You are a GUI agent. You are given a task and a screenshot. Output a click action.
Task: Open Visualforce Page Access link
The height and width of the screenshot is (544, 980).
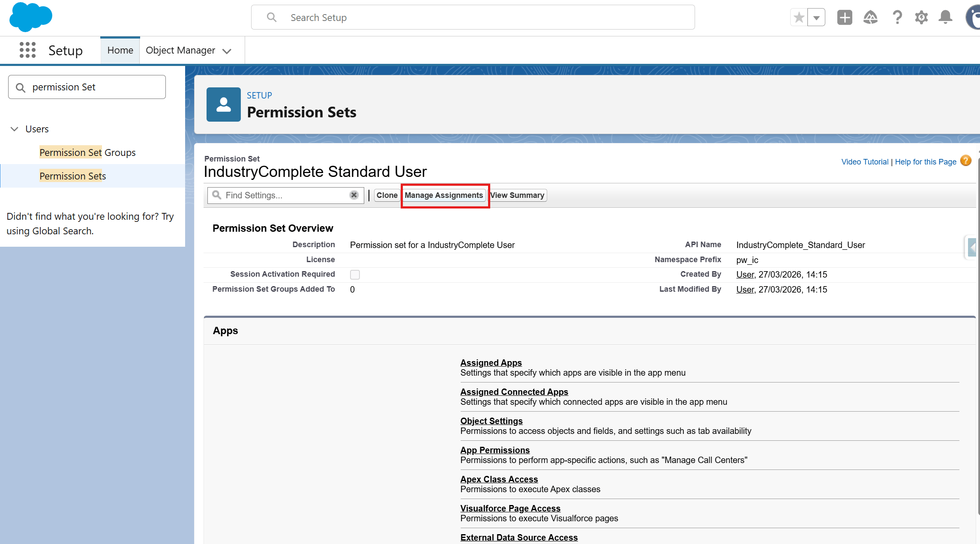click(510, 508)
